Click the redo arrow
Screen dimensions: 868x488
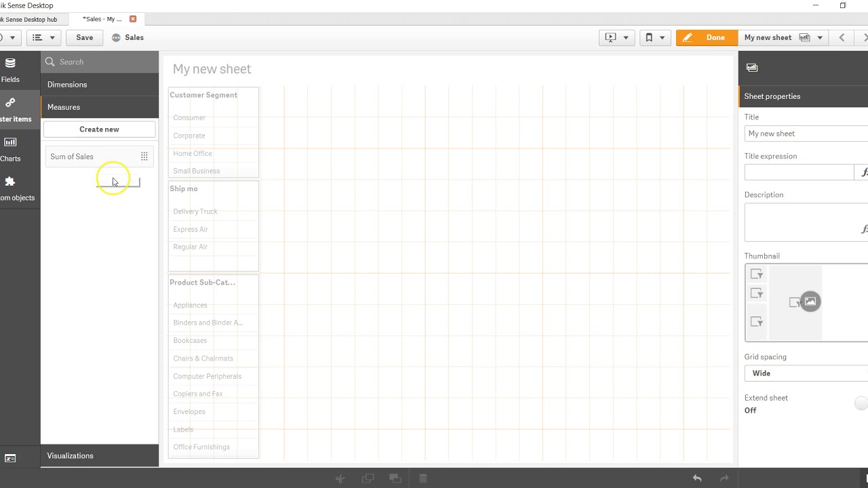click(x=724, y=479)
